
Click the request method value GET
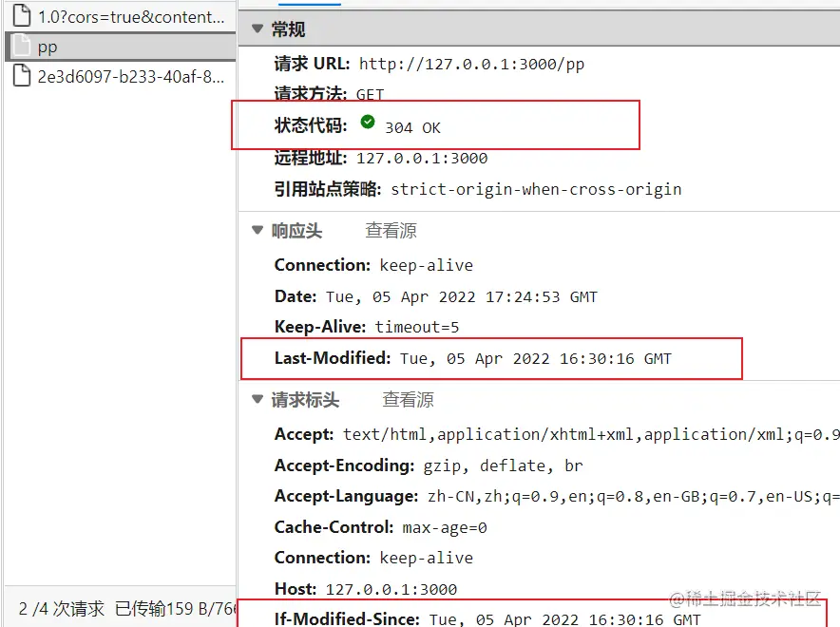[371, 95]
